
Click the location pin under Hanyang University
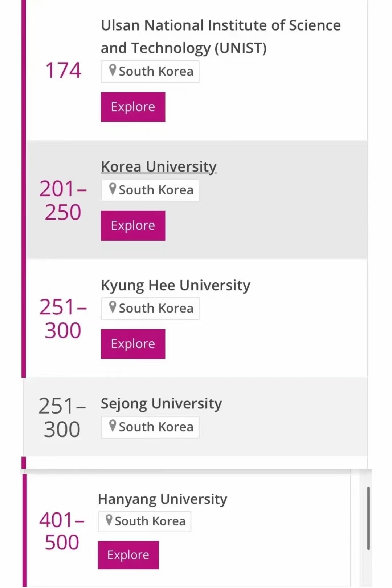click(109, 520)
